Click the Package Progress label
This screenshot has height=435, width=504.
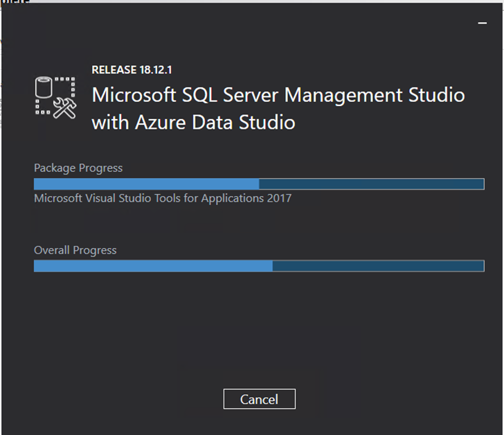tap(78, 168)
